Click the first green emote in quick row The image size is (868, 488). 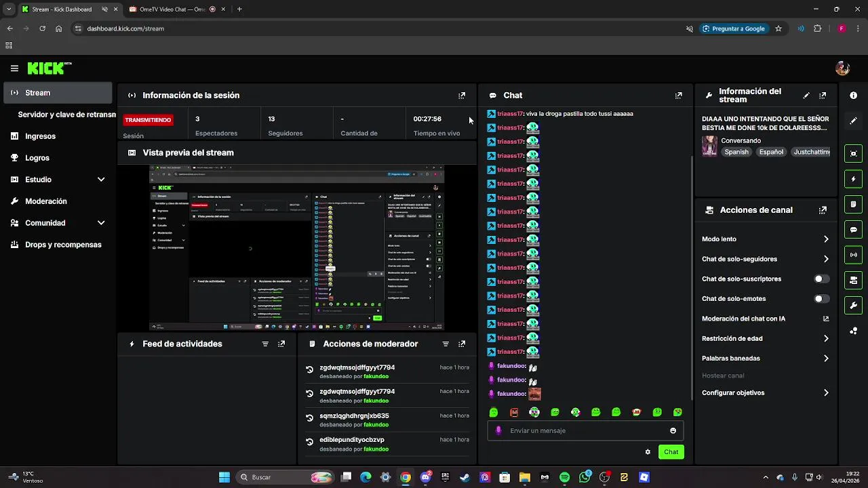(x=494, y=412)
